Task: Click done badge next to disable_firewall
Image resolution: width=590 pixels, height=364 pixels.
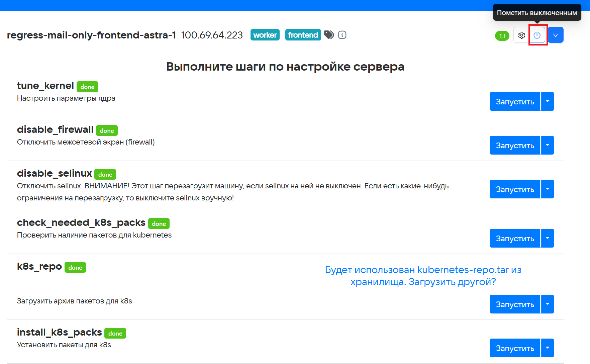Action: pos(107,130)
